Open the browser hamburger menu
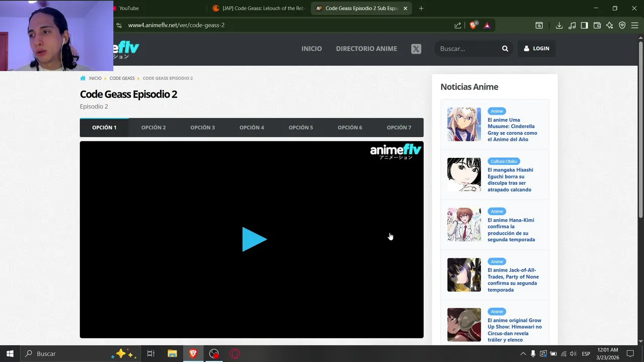This screenshot has height=362, width=644. coord(635,25)
